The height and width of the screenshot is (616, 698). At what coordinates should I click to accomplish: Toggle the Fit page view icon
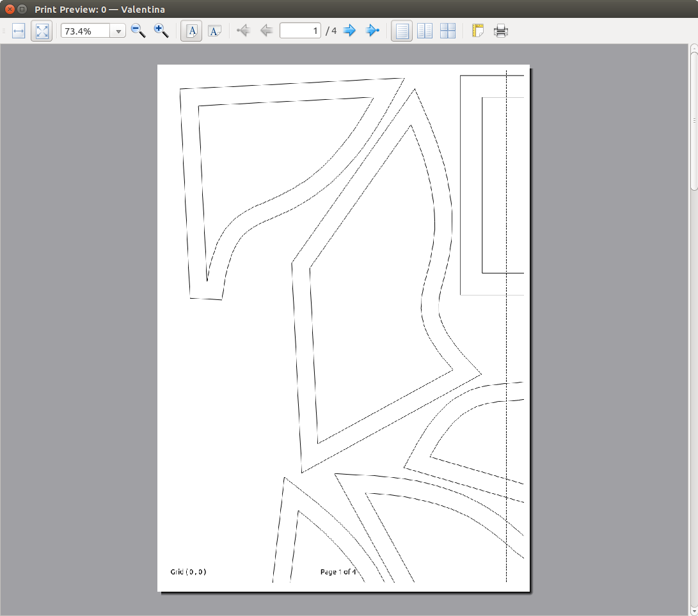click(x=42, y=31)
